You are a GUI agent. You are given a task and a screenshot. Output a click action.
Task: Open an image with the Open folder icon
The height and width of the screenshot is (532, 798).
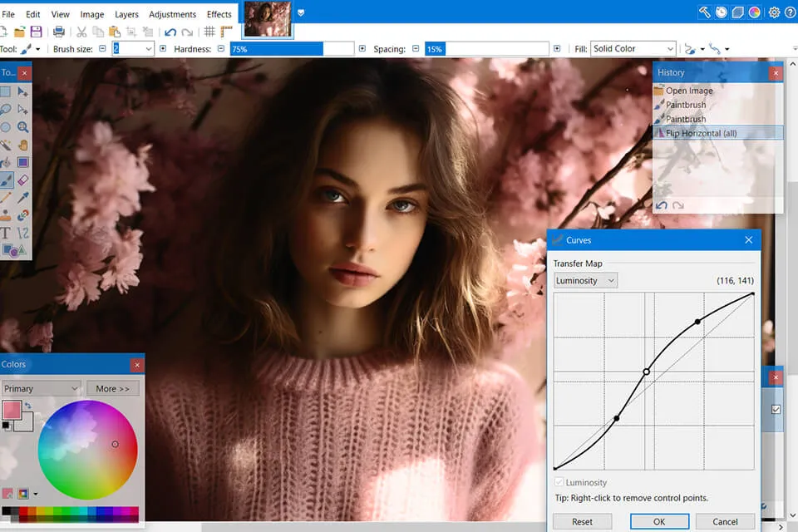point(19,32)
